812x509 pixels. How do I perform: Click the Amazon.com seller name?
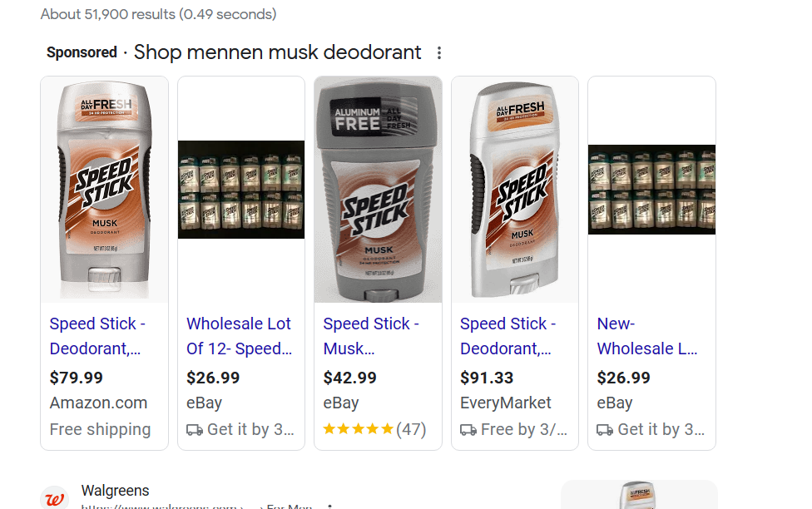98,403
